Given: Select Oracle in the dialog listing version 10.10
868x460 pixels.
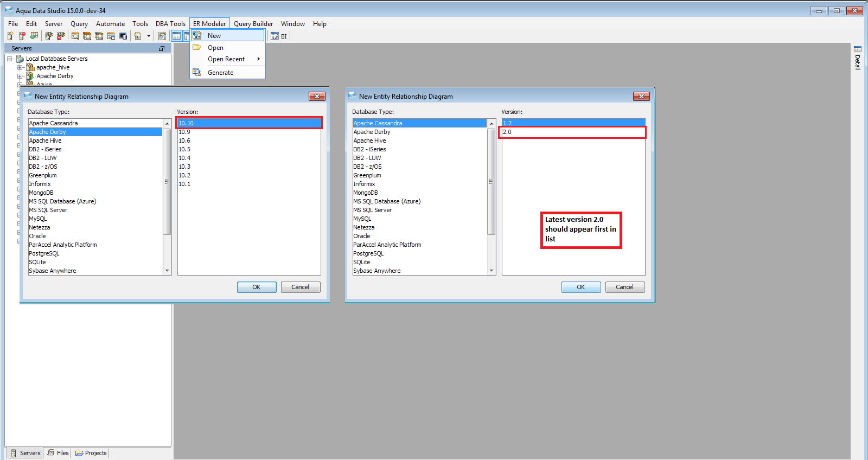Looking at the screenshot, I should pos(95,236).
